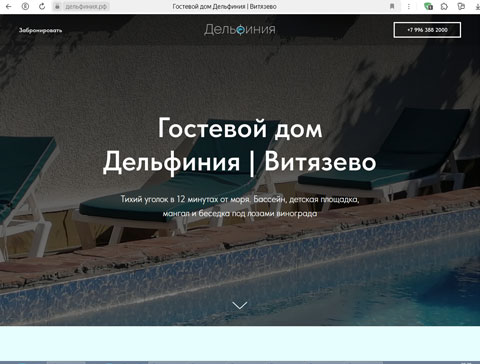The width and height of the screenshot is (480, 364).
Task: Open the collections icon in toolbar
Action: tap(461, 6)
